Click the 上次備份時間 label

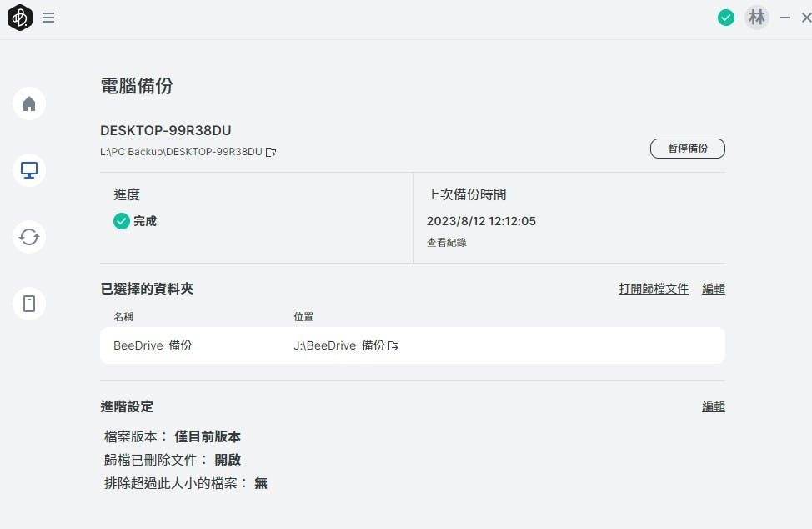click(x=467, y=194)
